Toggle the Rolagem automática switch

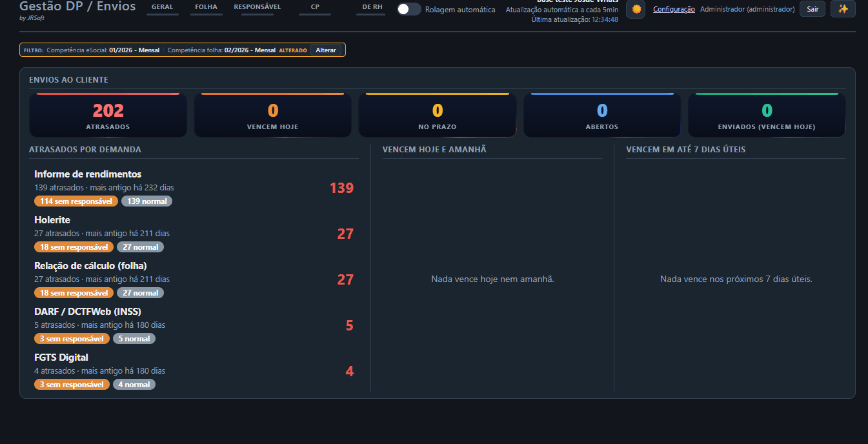pyautogui.click(x=409, y=10)
